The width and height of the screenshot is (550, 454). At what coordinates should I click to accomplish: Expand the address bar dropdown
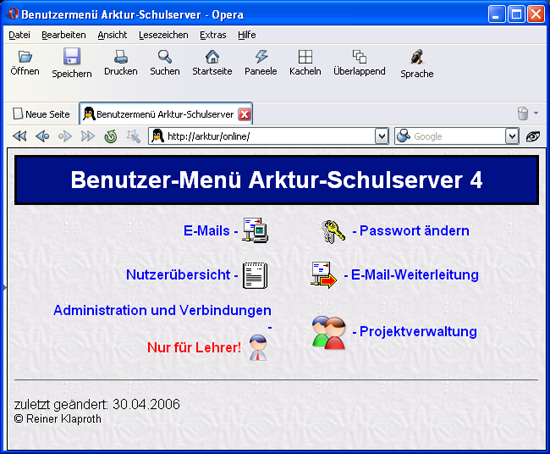click(382, 136)
